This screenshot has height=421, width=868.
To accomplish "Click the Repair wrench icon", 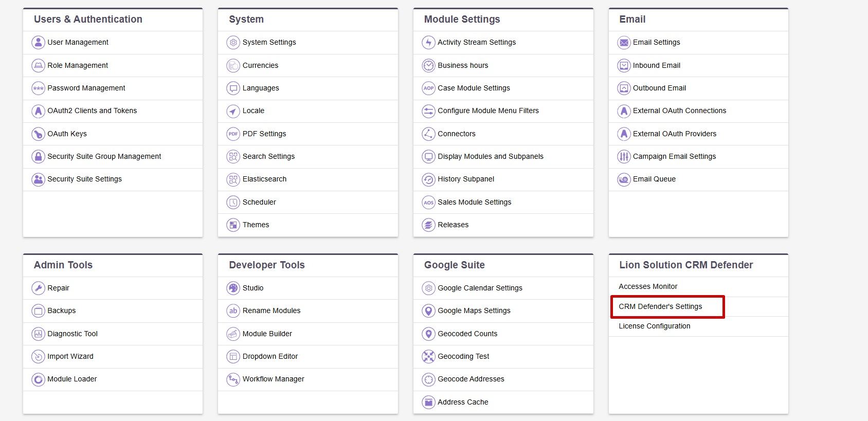I will (x=38, y=288).
